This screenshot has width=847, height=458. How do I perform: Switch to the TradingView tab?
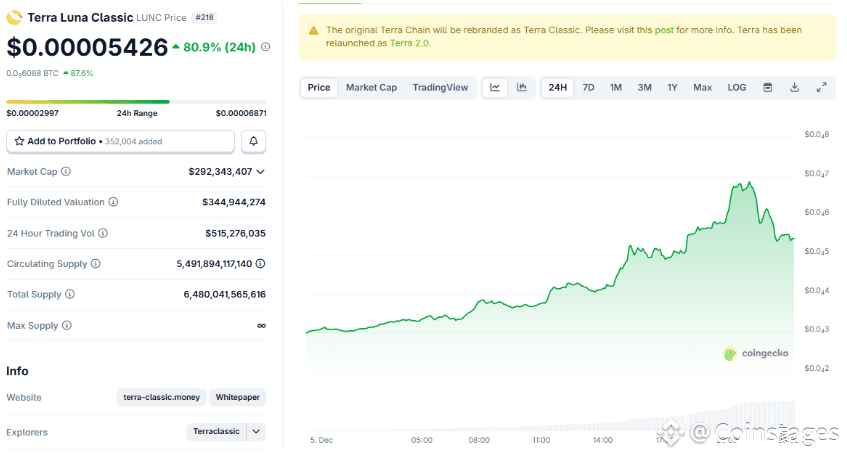coord(440,88)
